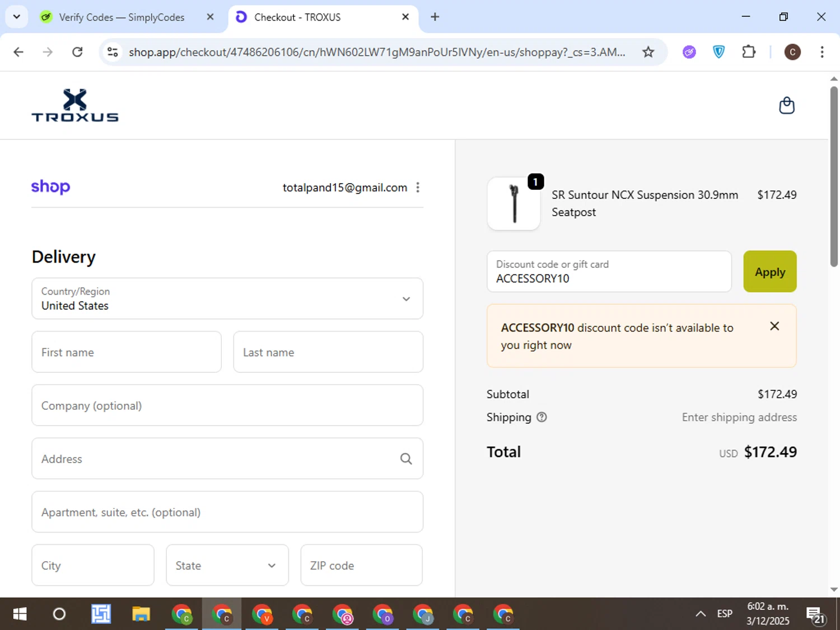Open Chrome profile J on taskbar
The image size is (840, 630).
click(x=423, y=614)
